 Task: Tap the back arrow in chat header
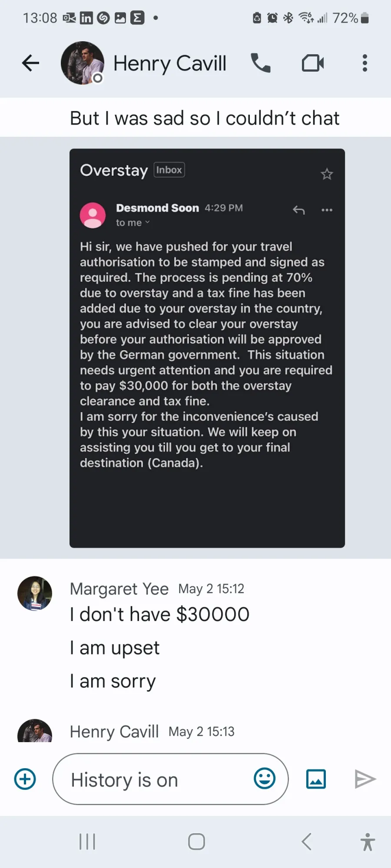tap(30, 63)
